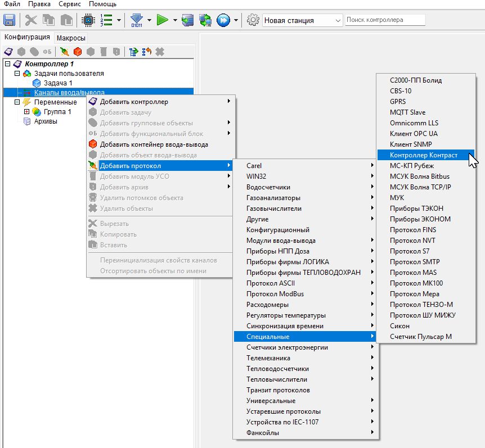The image size is (485, 448).
Task: Click the chip controller icon in toolbar
Action: [x=88, y=20]
